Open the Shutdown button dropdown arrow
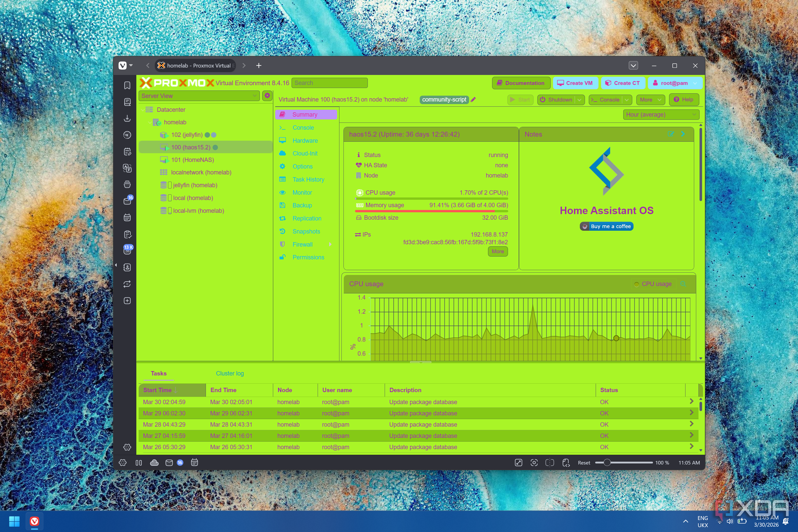Image resolution: width=798 pixels, height=532 pixels. point(579,100)
